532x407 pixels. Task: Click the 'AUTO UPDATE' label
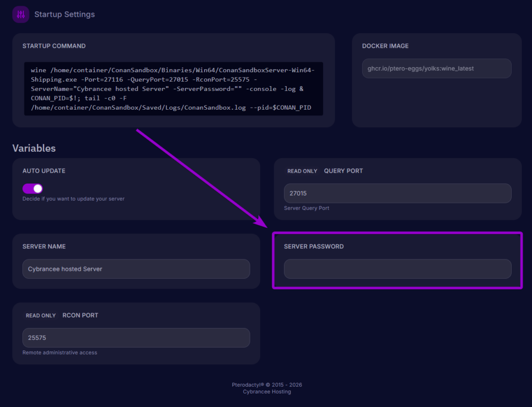(x=44, y=170)
